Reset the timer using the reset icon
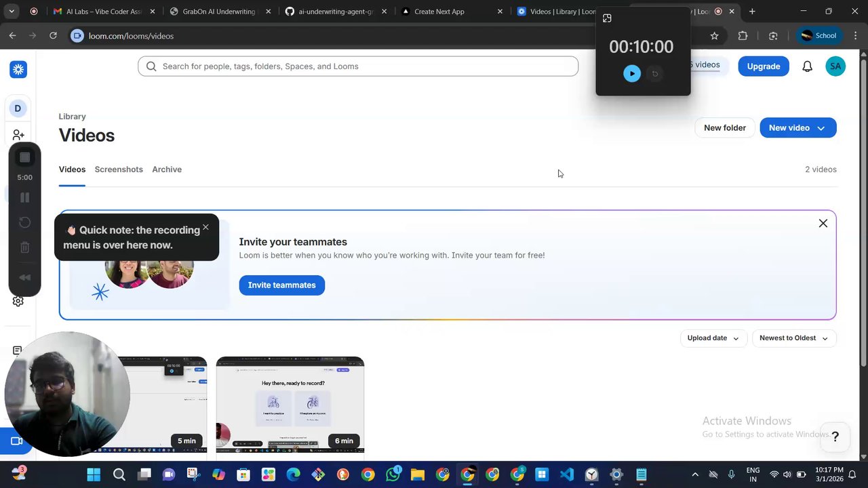The height and width of the screenshot is (488, 868). coord(654,74)
